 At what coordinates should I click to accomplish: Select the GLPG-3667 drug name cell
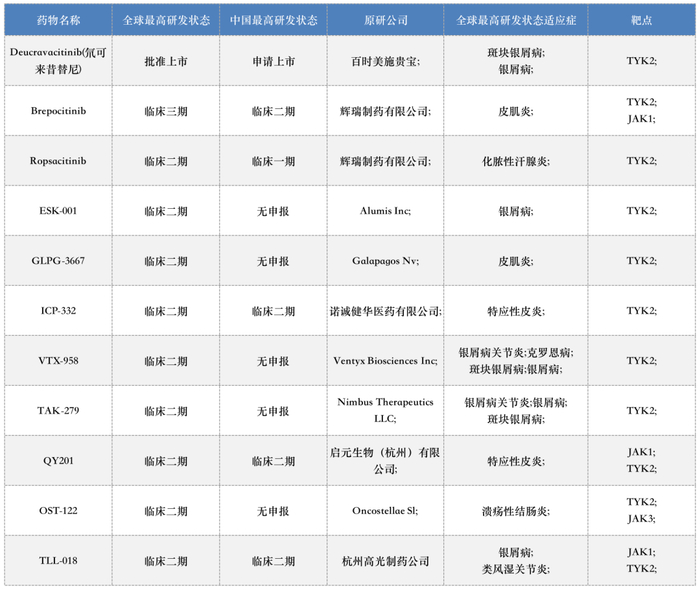click(58, 261)
